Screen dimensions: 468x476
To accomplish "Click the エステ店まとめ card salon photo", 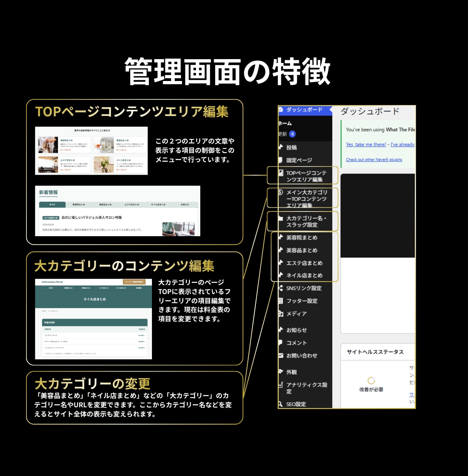I will 48,165.
